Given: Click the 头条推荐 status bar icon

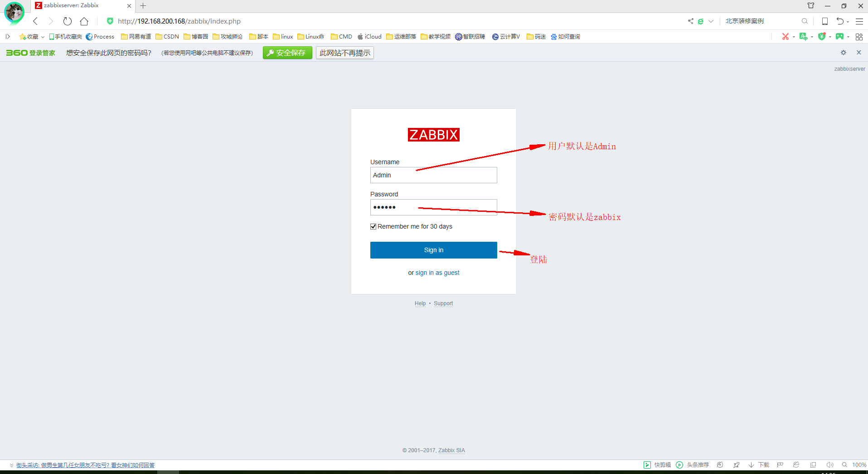Looking at the screenshot, I should click(692, 465).
